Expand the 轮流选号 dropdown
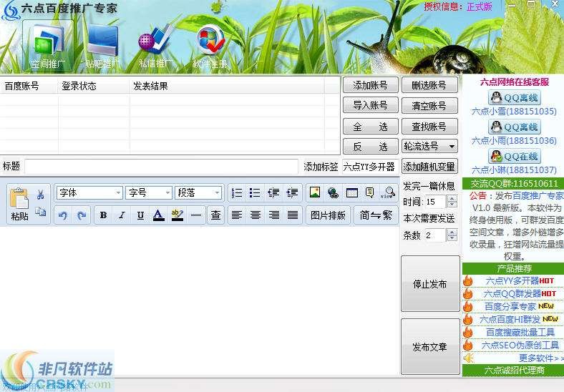Screen dimensions: 564x392 point(429,146)
